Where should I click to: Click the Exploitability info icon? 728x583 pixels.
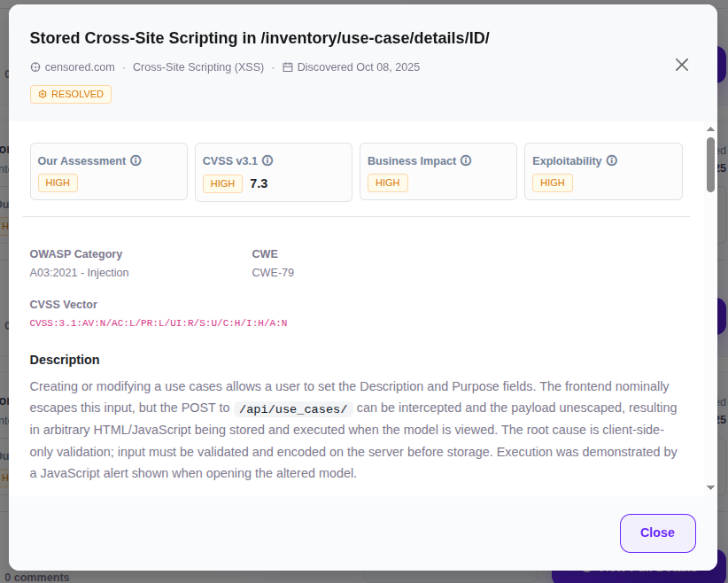(611, 161)
